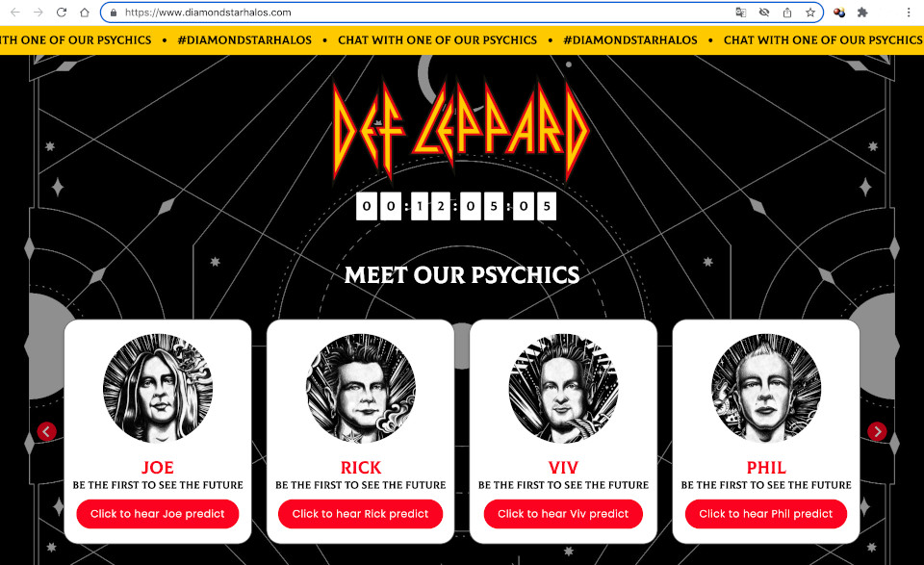The image size is (924, 565).
Task: Show previous psychics with left arrow
Action: coord(46,431)
